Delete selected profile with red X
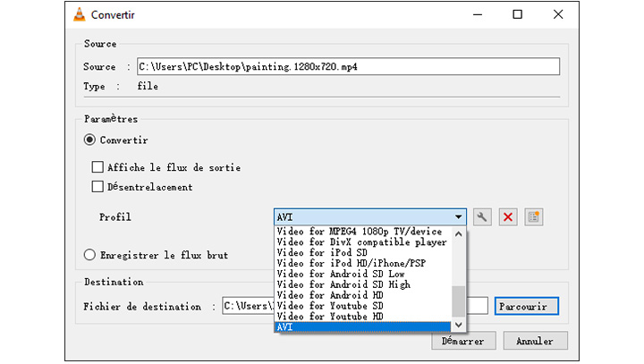This screenshot has width=644, height=364. 508,217
